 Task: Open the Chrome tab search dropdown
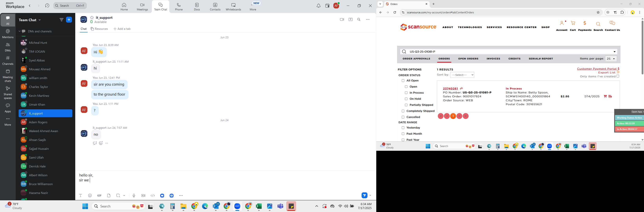[380, 4]
